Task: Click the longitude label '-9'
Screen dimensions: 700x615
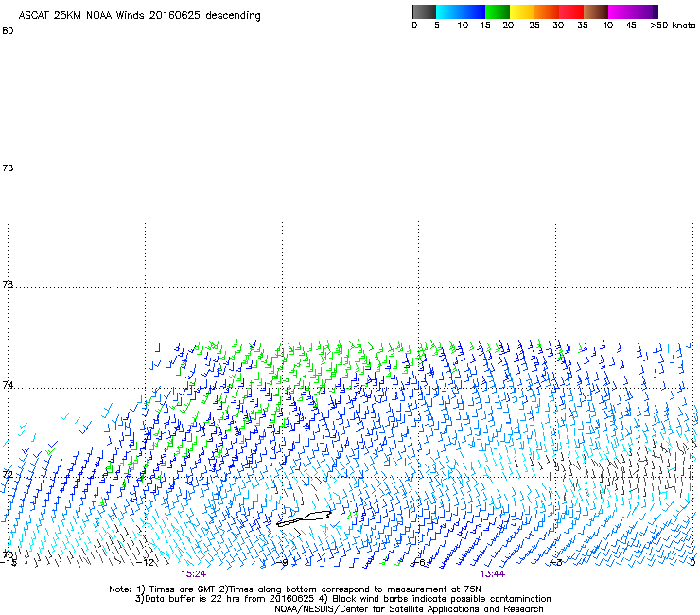Action: (282, 562)
